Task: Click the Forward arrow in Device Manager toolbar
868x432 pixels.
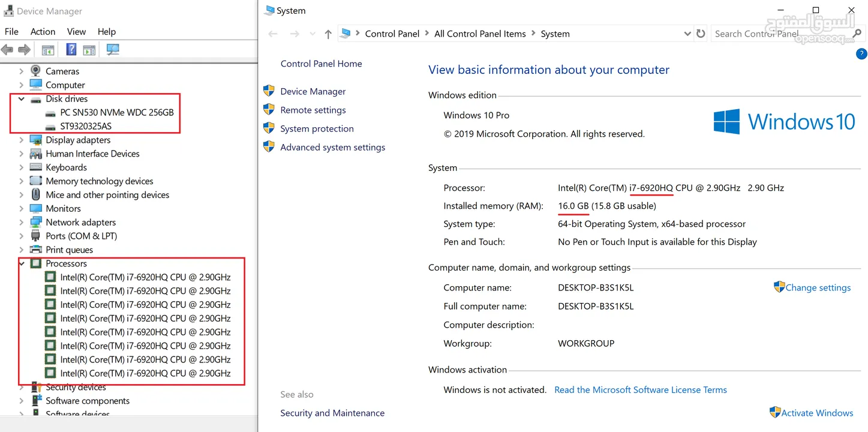Action: pyautogui.click(x=25, y=50)
